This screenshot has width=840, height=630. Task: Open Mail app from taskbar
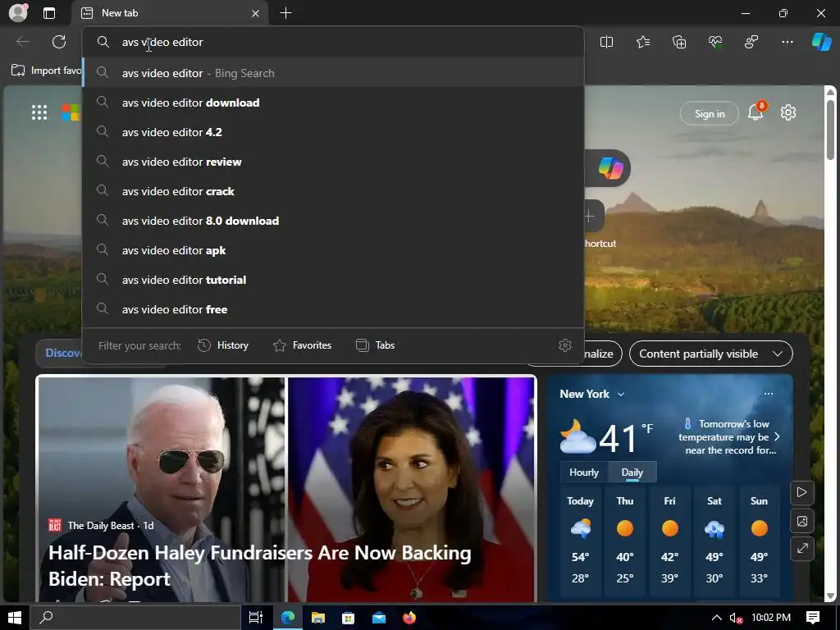click(379, 618)
